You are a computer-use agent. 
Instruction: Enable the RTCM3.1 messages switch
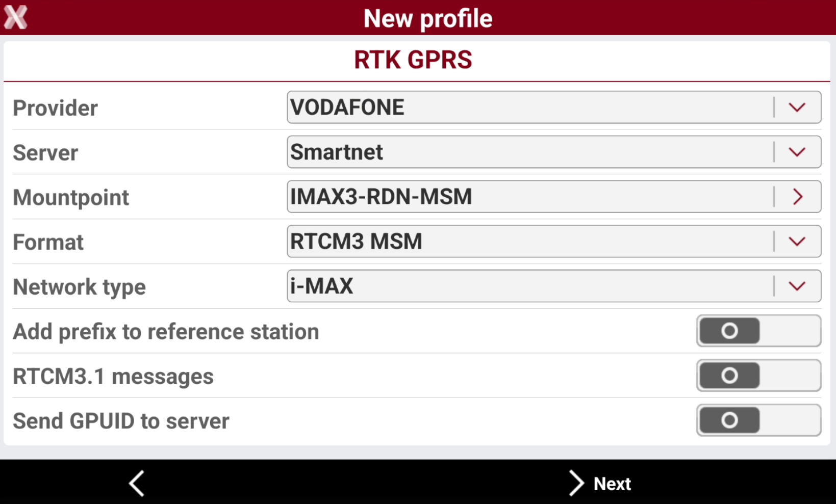coord(758,376)
